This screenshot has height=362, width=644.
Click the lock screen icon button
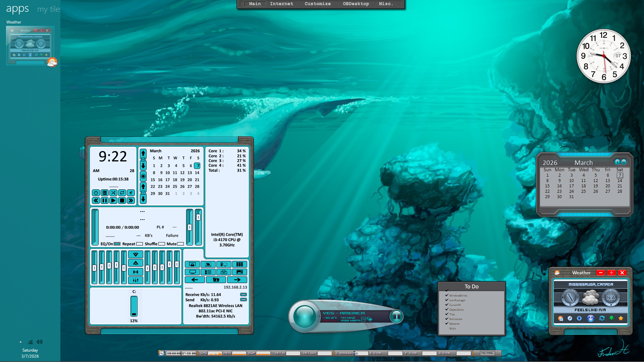click(192, 264)
